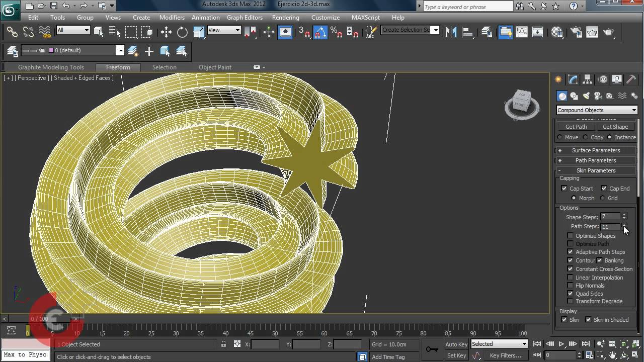Screen dimensions: 644x362
Task: Open the Modify panel icon
Action: tap(573, 79)
